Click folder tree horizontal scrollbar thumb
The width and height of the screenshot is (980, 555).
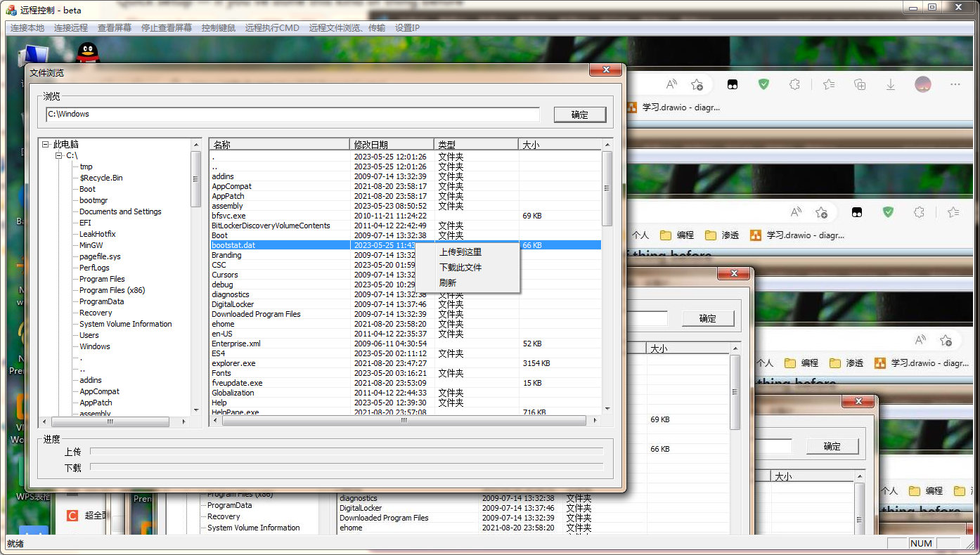click(110, 422)
